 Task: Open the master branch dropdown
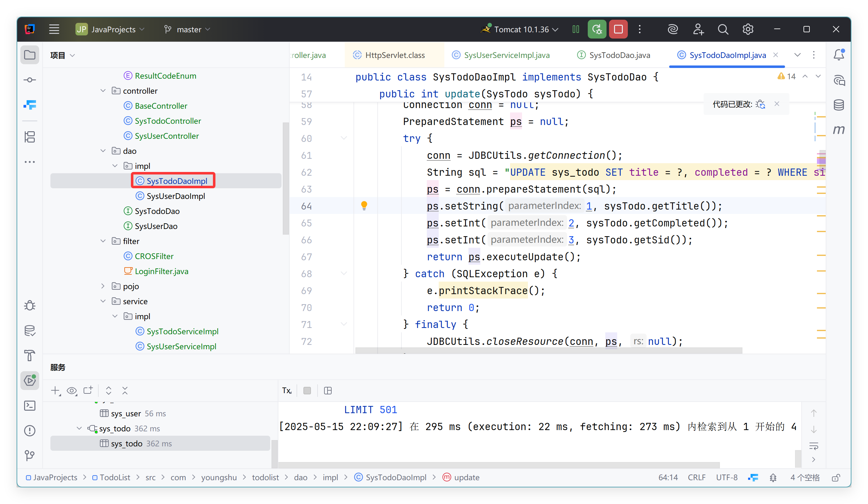tap(187, 29)
